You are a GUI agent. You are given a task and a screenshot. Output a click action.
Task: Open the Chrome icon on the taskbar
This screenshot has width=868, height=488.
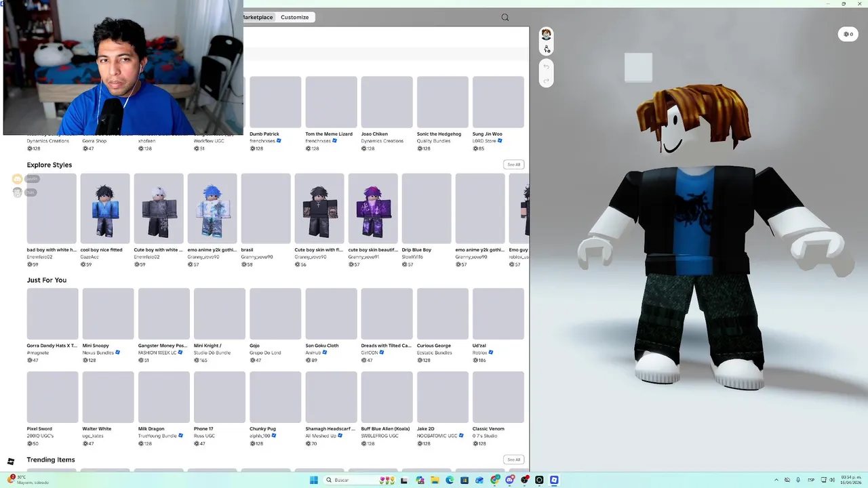coord(494,480)
